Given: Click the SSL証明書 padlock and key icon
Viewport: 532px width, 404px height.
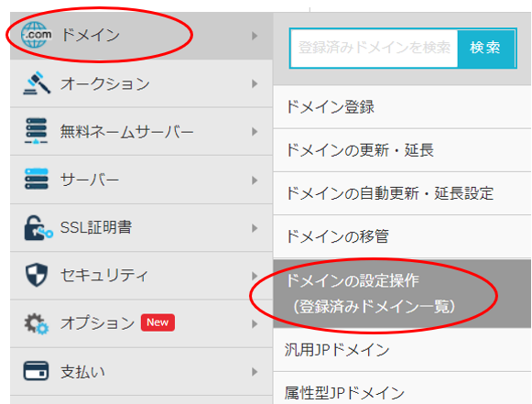Looking at the screenshot, I should (x=38, y=228).
